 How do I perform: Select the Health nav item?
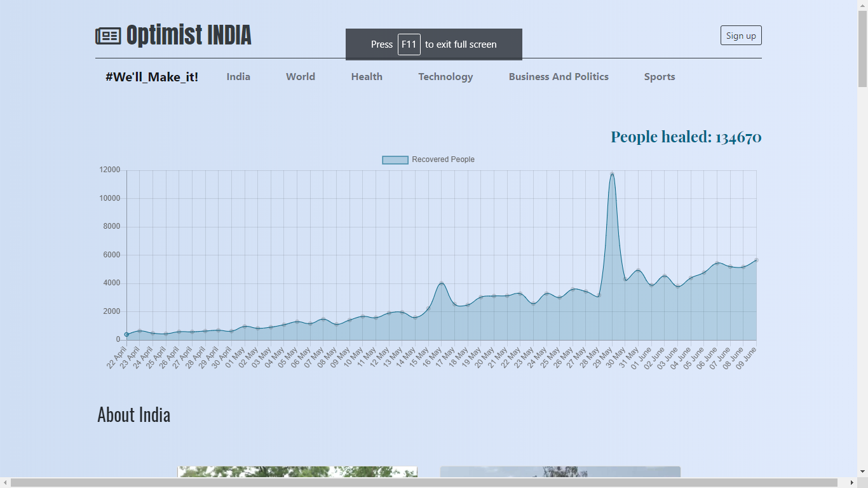click(367, 77)
